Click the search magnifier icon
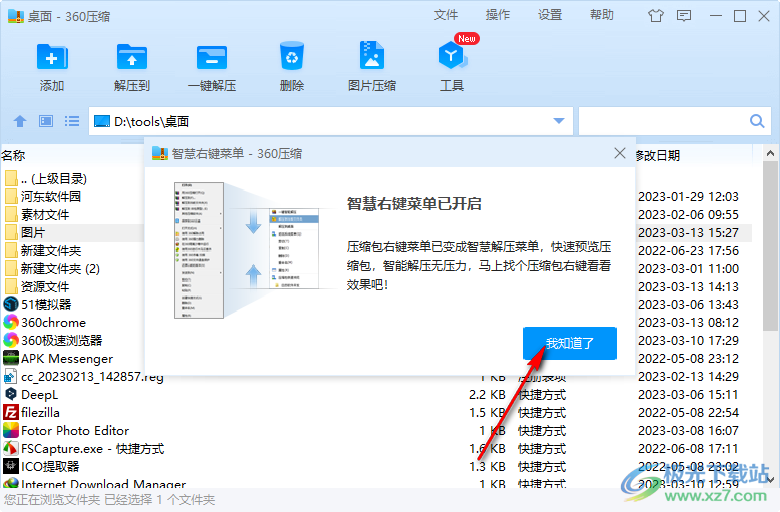This screenshot has height=512, width=780. click(757, 121)
